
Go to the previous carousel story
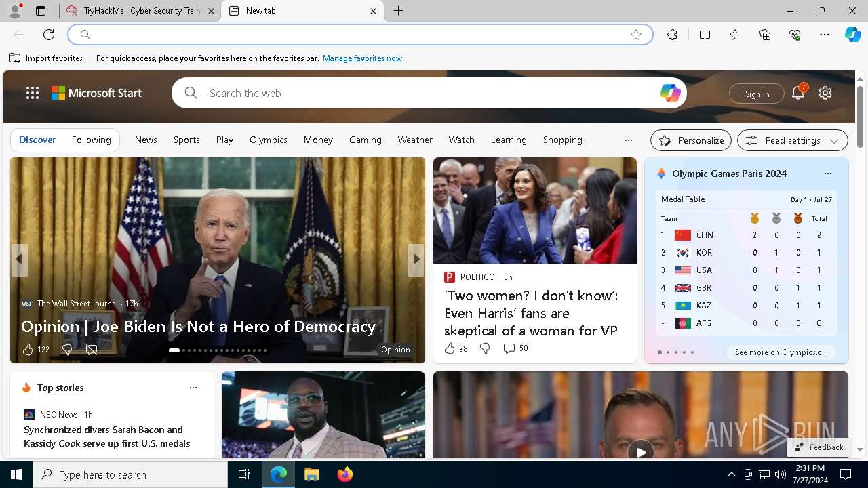pyautogui.click(x=19, y=259)
